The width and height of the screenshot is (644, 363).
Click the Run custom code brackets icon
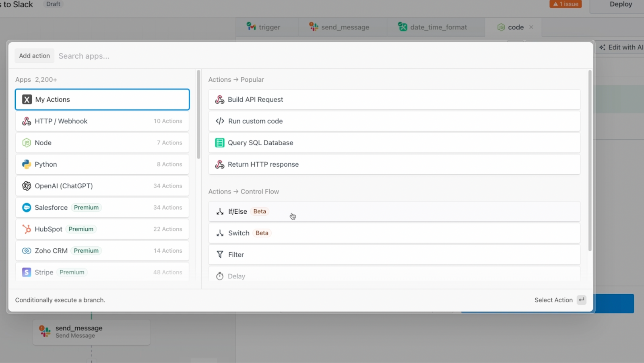click(220, 121)
